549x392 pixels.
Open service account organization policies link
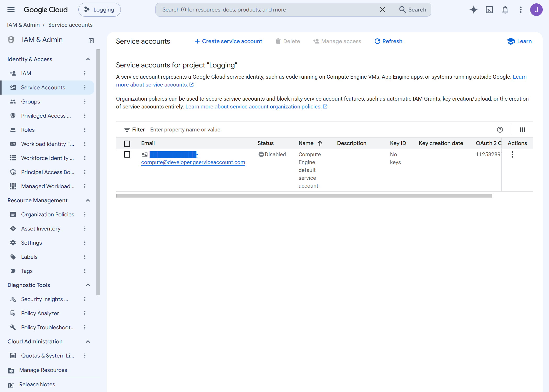(x=256, y=107)
